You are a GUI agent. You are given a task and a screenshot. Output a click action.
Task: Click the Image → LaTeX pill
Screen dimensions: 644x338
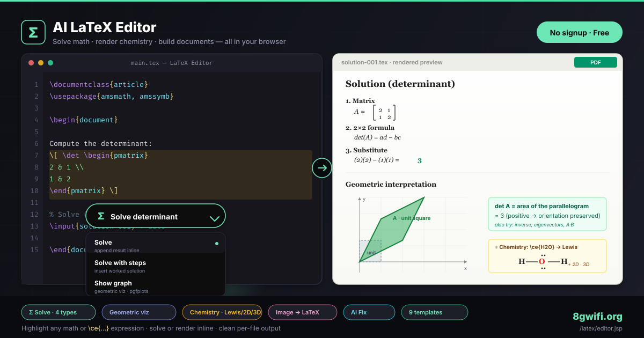pos(303,312)
